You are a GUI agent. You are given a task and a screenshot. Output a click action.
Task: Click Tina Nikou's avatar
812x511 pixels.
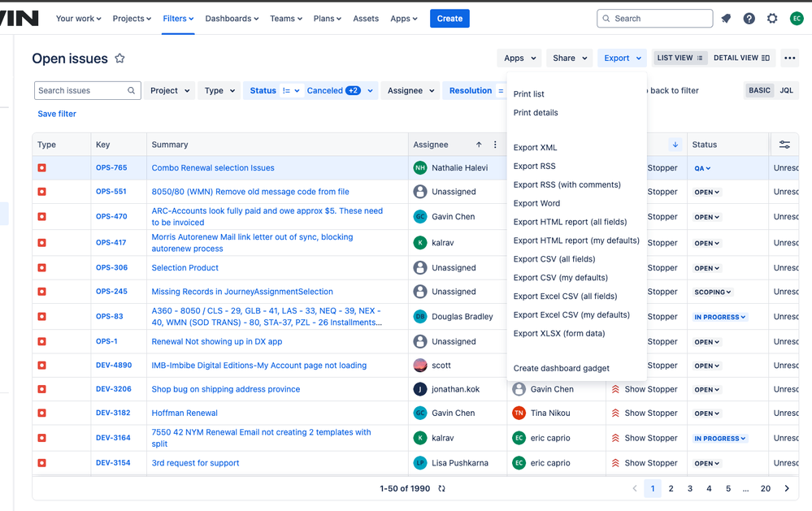tap(519, 413)
